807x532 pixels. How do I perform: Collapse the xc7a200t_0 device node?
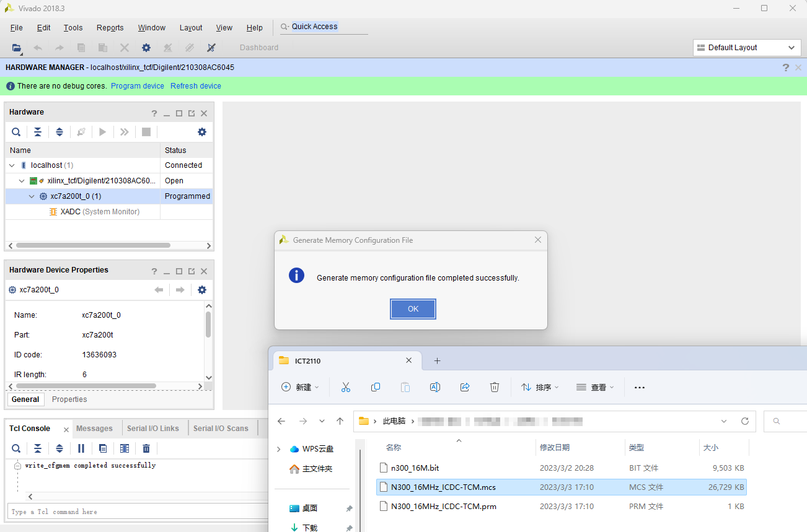click(32, 196)
